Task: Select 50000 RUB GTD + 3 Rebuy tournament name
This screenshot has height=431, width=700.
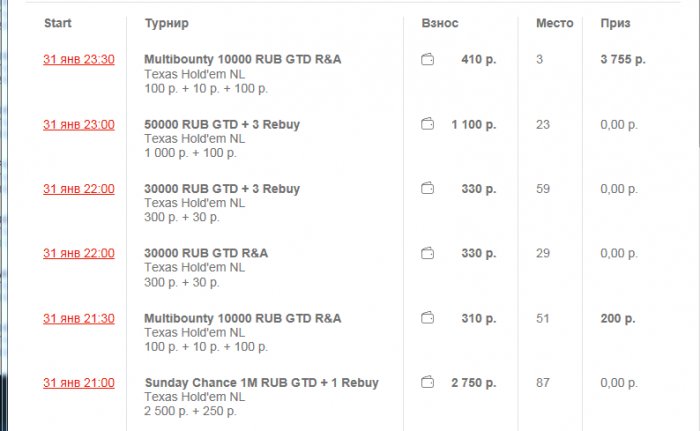Action: (x=222, y=125)
